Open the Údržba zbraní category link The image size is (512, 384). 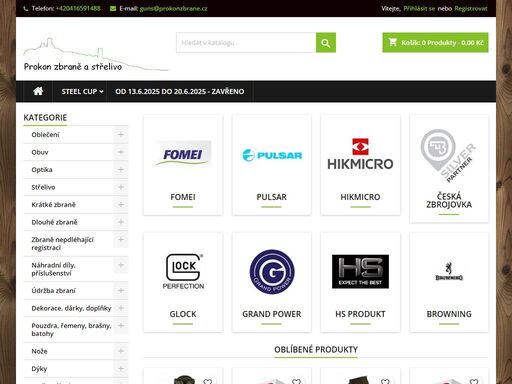[x=53, y=291]
